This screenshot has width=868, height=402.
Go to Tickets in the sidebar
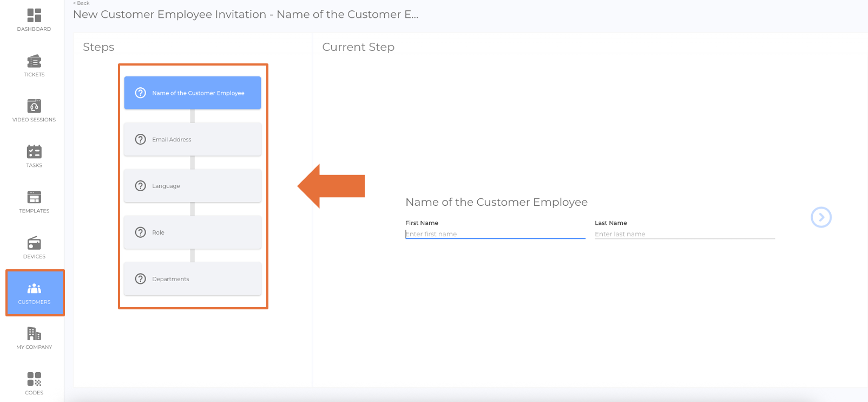(34, 61)
